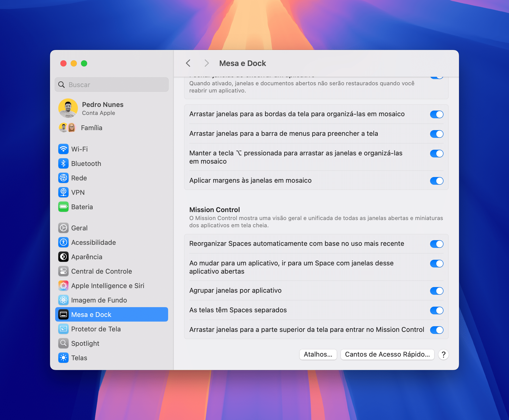Select the Spotlight magnifier icon
509x420 pixels.
point(63,343)
